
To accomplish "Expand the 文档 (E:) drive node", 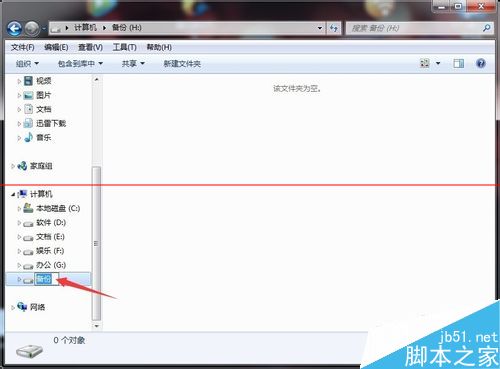I will tap(19, 237).
